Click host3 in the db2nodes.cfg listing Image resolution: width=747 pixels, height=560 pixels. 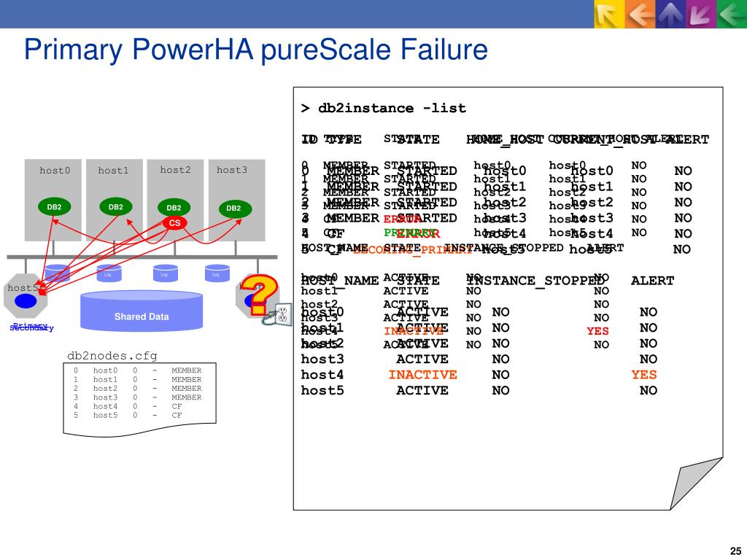click(105, 397)
